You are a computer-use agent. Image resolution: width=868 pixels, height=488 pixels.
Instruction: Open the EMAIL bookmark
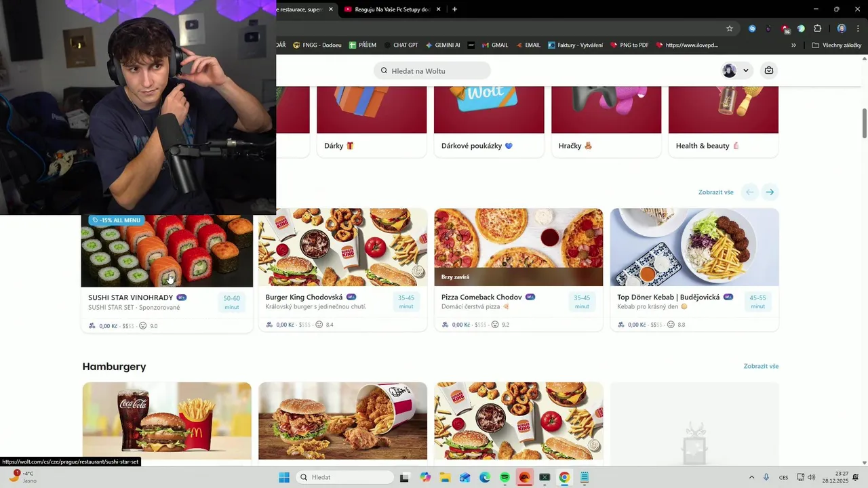[x=528, y=45]
